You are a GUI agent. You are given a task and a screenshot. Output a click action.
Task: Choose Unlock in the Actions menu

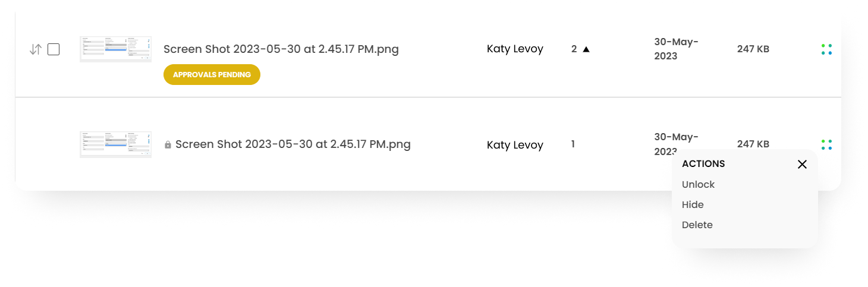point(698,185)
